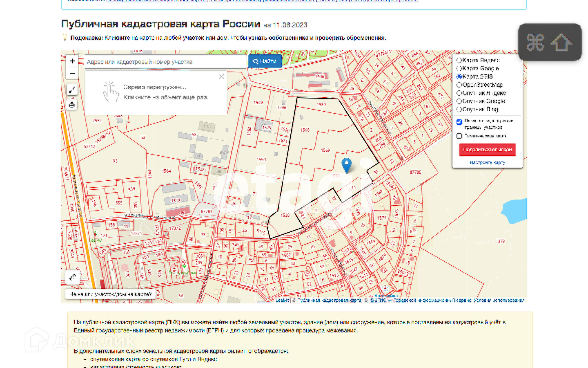Click the Виркинский переулок street label
Image resolution: width=588 pixels, height=368 pixels.
coord(150,216)
